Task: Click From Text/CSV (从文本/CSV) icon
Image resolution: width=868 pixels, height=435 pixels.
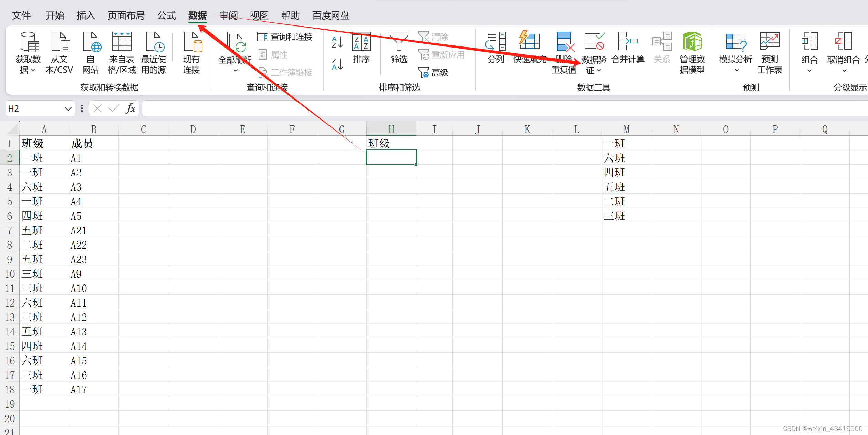Action: click(60, 42)
